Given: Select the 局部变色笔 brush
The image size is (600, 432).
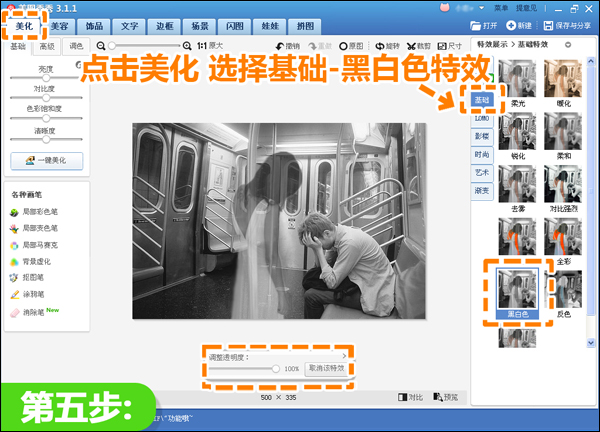Looking at the screenshot, I should [34, 228].
